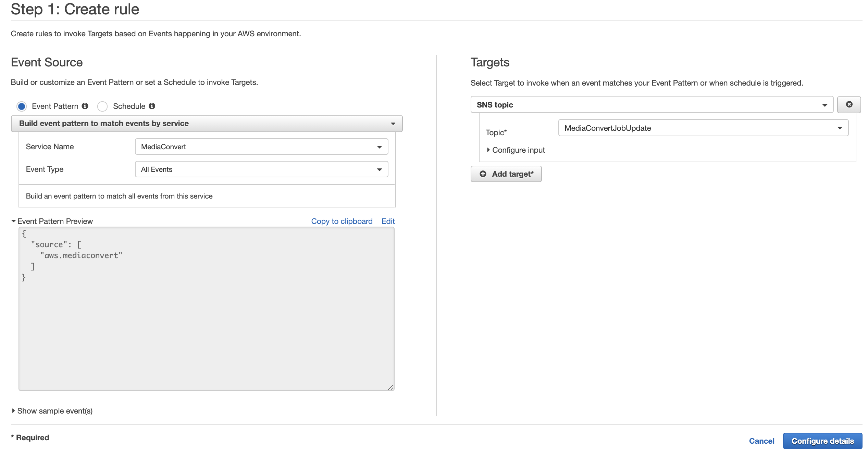Select the Schedule radio button
868x456 pixels.
[102, 106]
